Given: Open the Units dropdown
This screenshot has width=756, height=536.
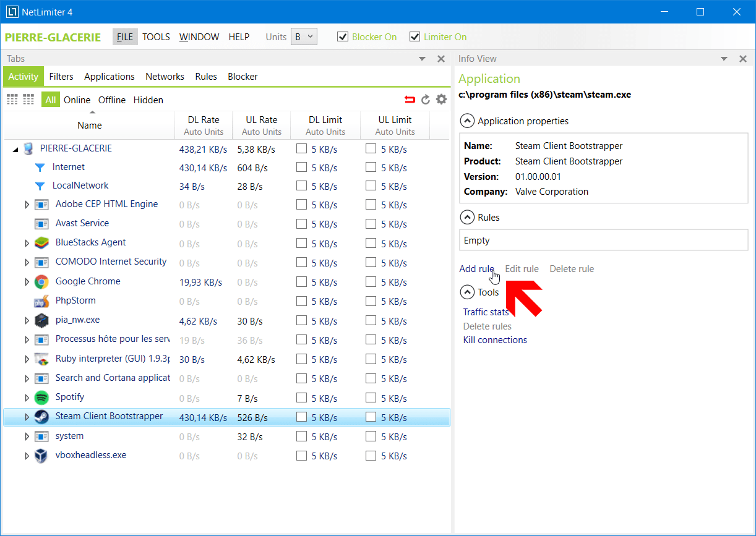Looking at the screenshot, I should (304, 37).
